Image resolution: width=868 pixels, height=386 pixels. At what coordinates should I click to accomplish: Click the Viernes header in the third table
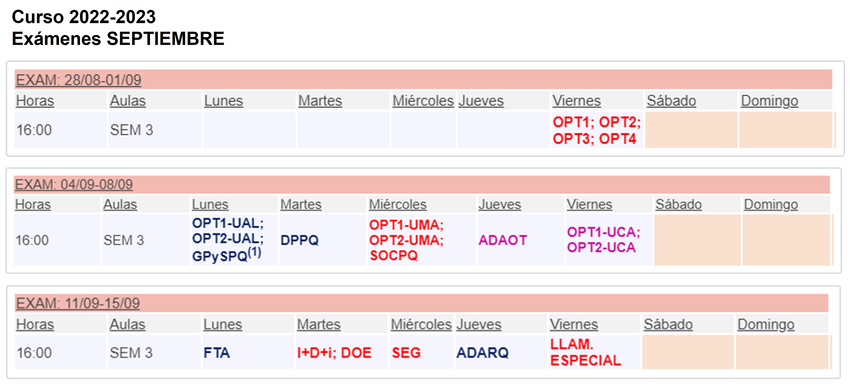coord(574,324)
